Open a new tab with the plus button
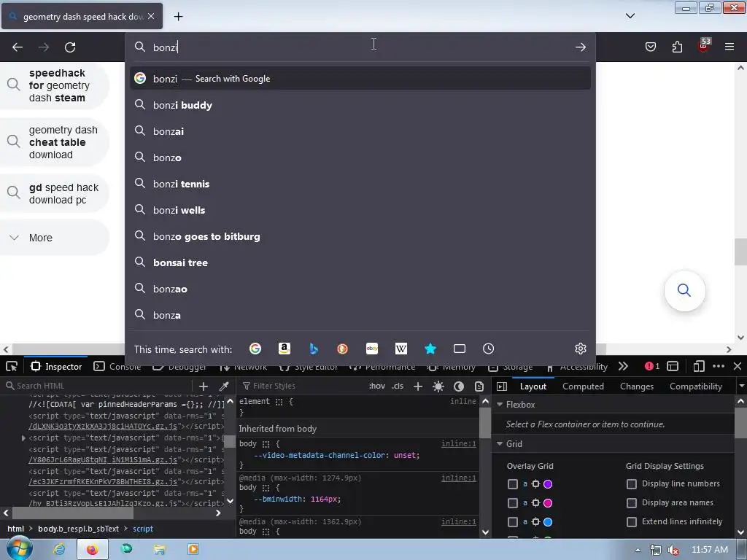This screenshot has height=560, width=747. [178, 16]
